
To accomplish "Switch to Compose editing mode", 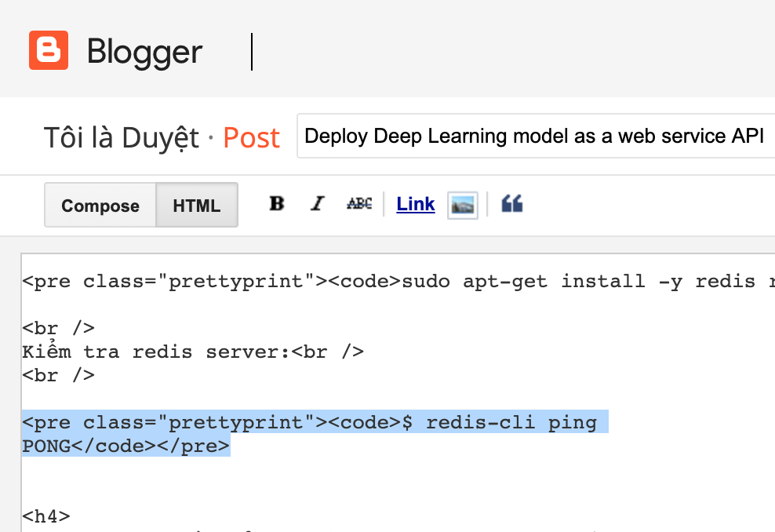I will point(100,206).
